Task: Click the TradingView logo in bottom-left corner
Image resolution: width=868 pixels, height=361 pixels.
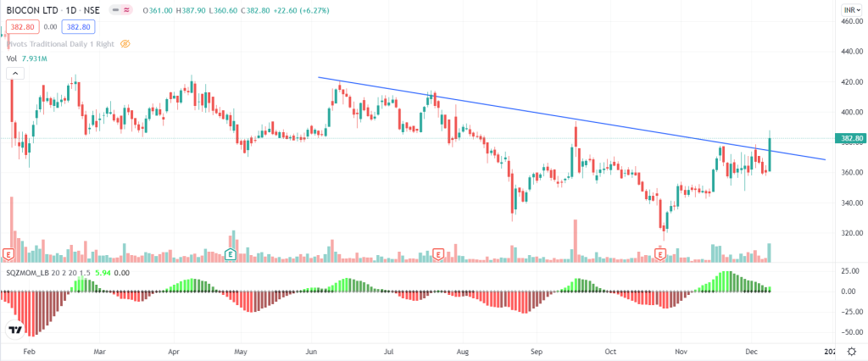Action: click(14, 330)
